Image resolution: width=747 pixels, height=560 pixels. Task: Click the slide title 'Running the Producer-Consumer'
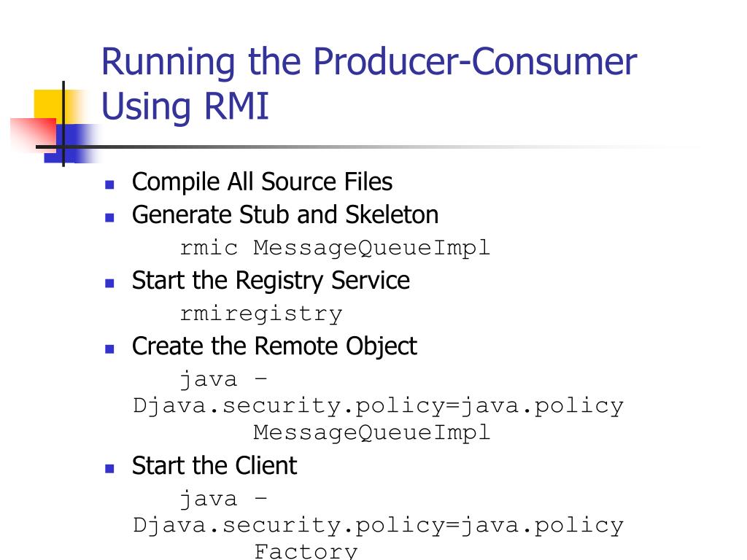[x=369, y=63]
